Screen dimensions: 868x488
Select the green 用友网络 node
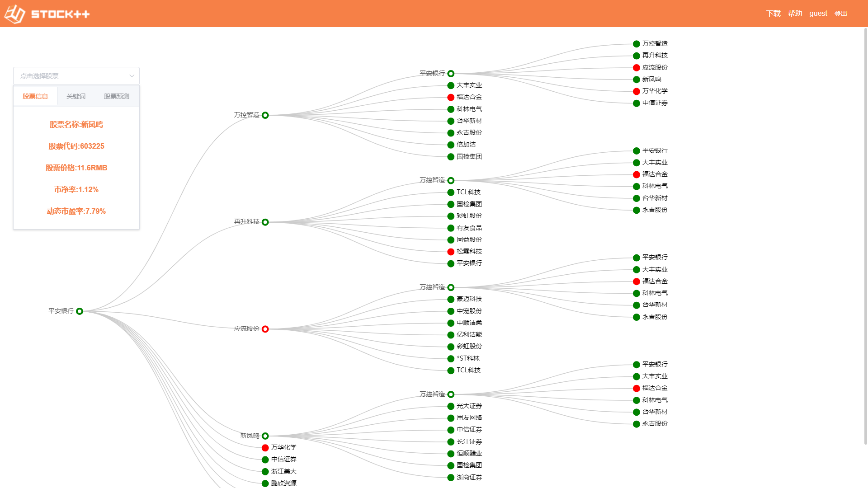point(451,418)
